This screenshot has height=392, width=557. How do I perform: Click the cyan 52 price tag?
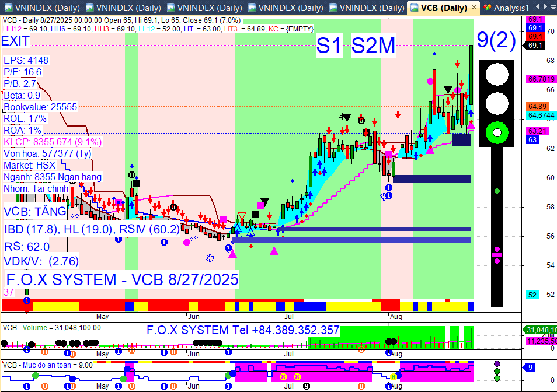(532, 295)
